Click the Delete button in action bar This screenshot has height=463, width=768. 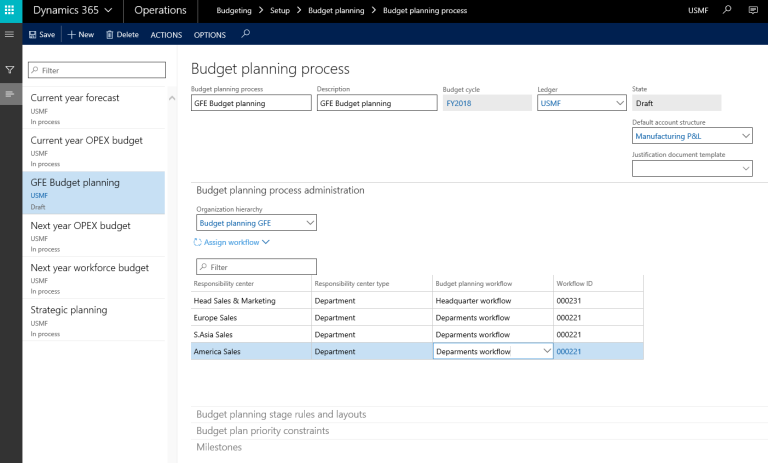122,34
